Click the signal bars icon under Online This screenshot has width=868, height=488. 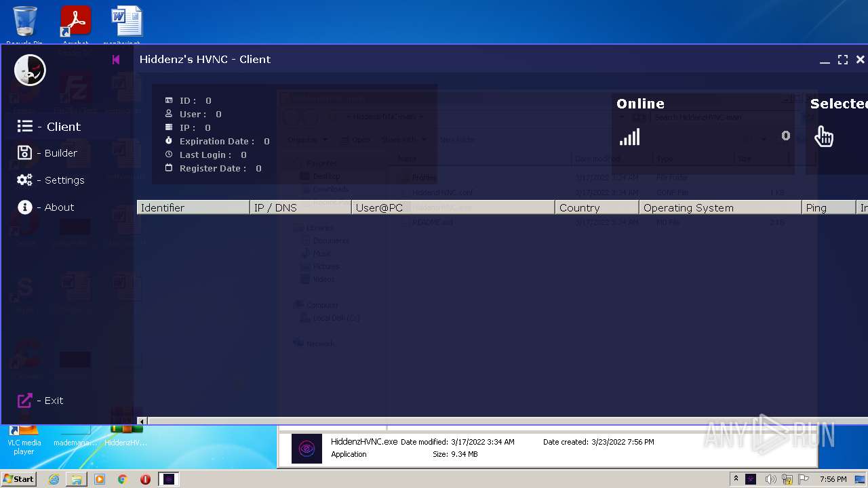point(629,138)
